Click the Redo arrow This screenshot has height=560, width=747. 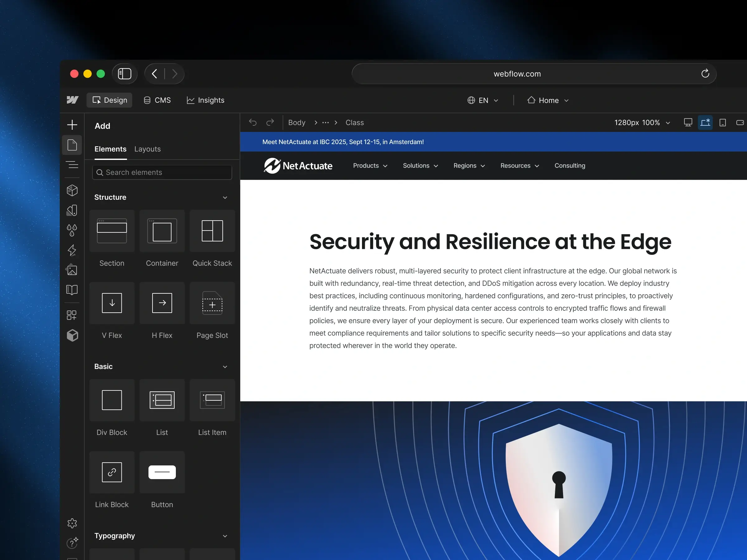(x=270, y=122)
